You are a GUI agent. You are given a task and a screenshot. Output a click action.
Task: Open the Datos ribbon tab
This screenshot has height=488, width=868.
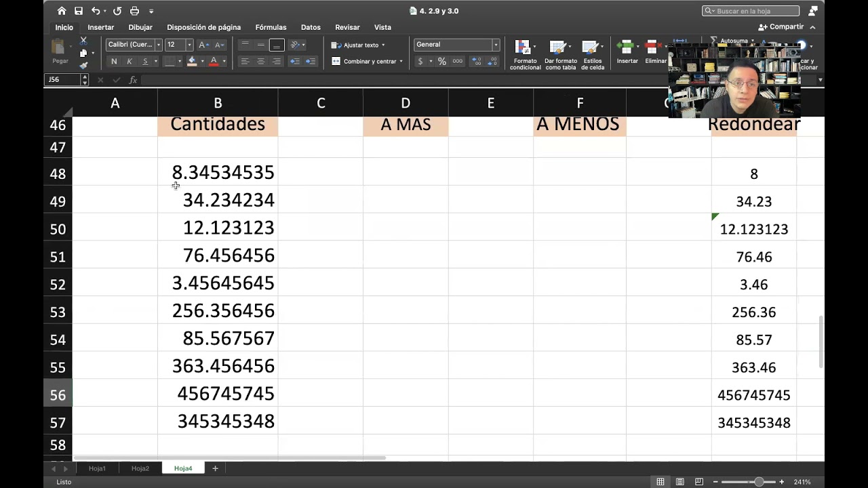[x=311, y=27]
